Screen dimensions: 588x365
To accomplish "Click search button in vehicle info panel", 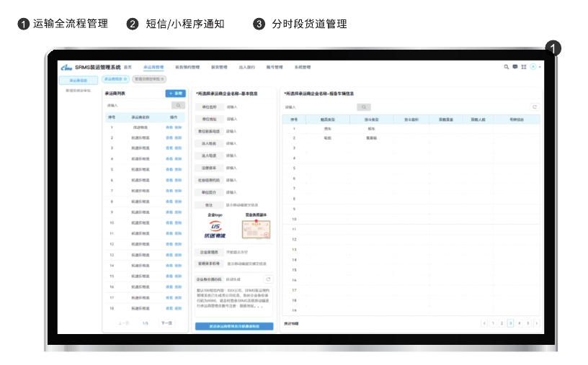I will pyautogui.click(x=365, y=107).
